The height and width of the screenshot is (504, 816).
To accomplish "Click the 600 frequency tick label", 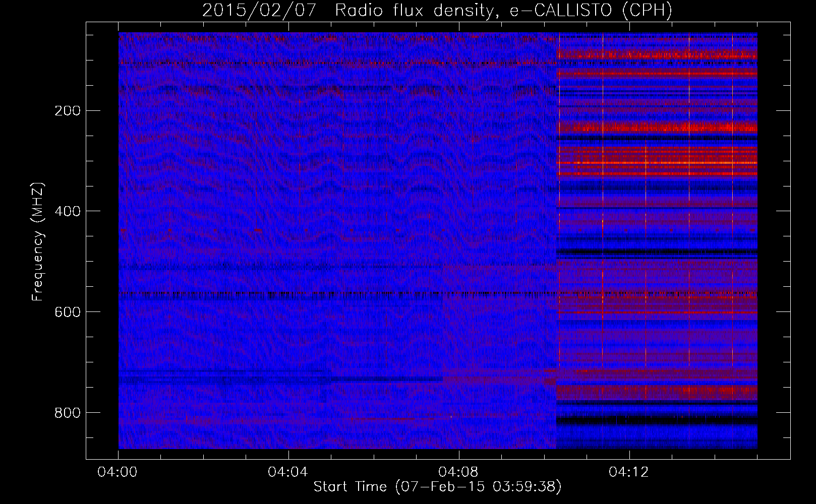I will [67, 312].
